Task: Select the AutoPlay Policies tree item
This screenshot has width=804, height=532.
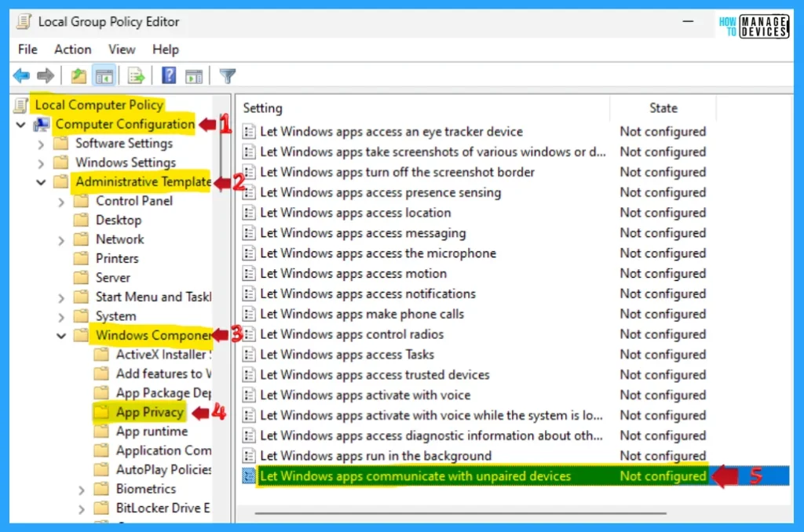Action: (x=163, y=470)
